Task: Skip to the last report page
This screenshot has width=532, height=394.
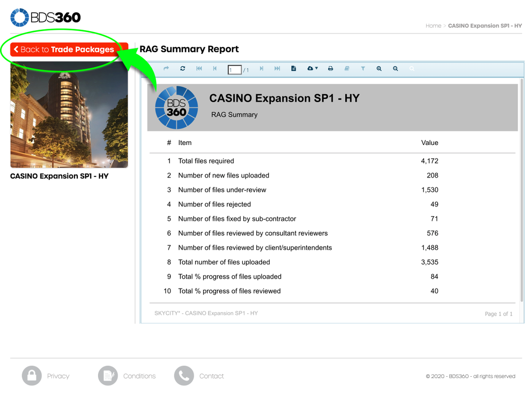Action: (x=277, y=69)
